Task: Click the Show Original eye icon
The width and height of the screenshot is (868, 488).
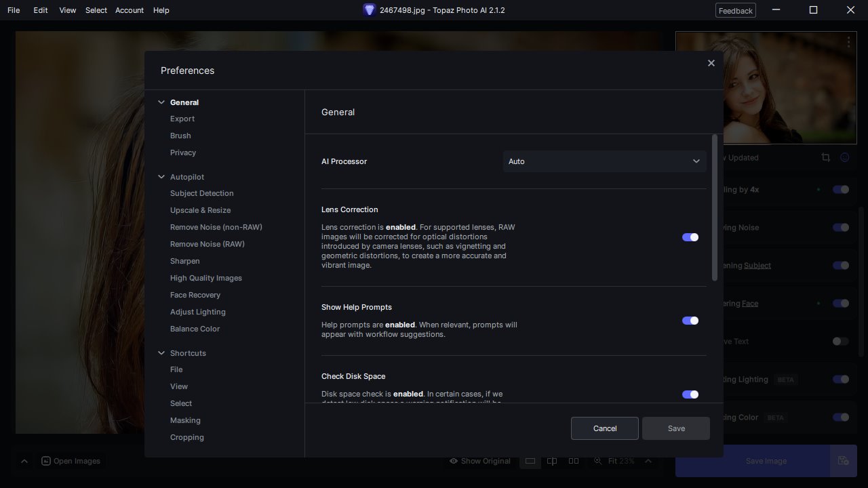Action: point(454,461)
